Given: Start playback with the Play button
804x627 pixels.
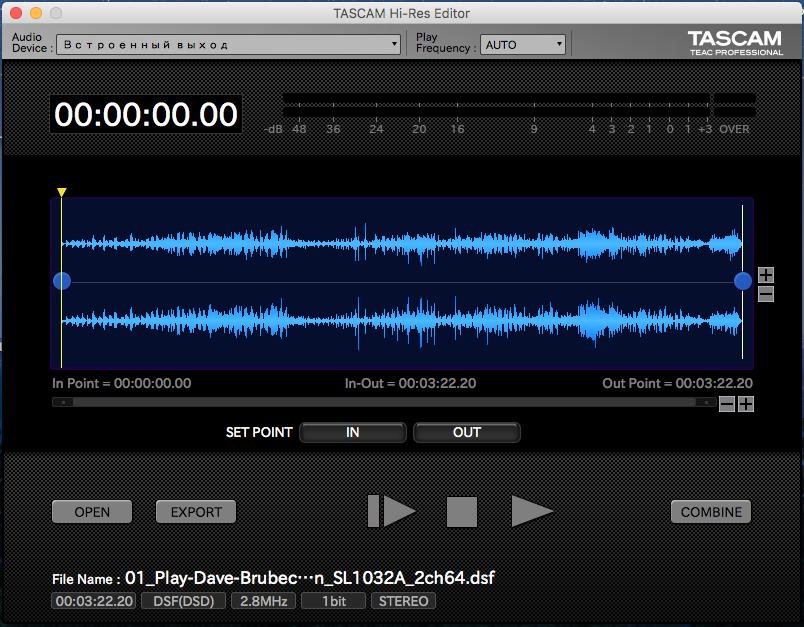Looking at the screenshot, I should click(x=531, y=511).
